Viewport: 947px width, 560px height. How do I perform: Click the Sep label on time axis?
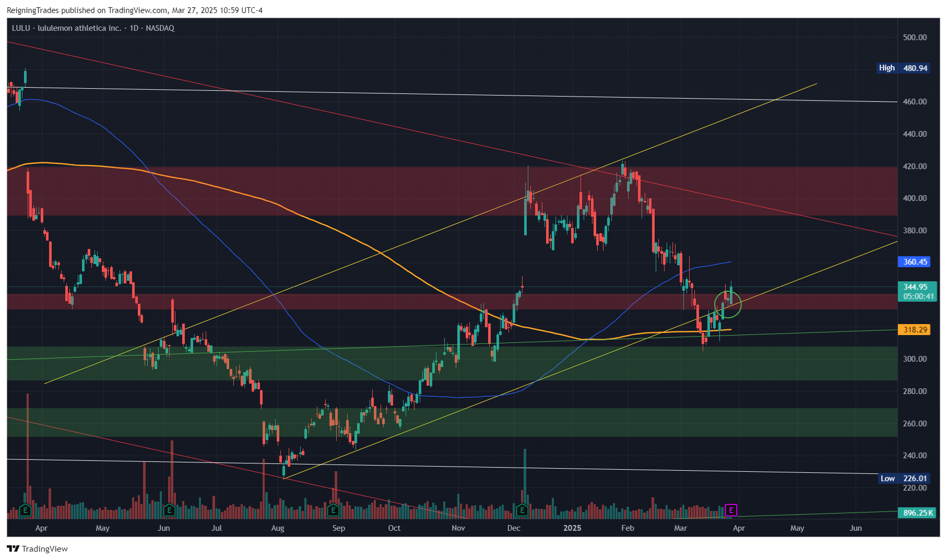point(339,528)
